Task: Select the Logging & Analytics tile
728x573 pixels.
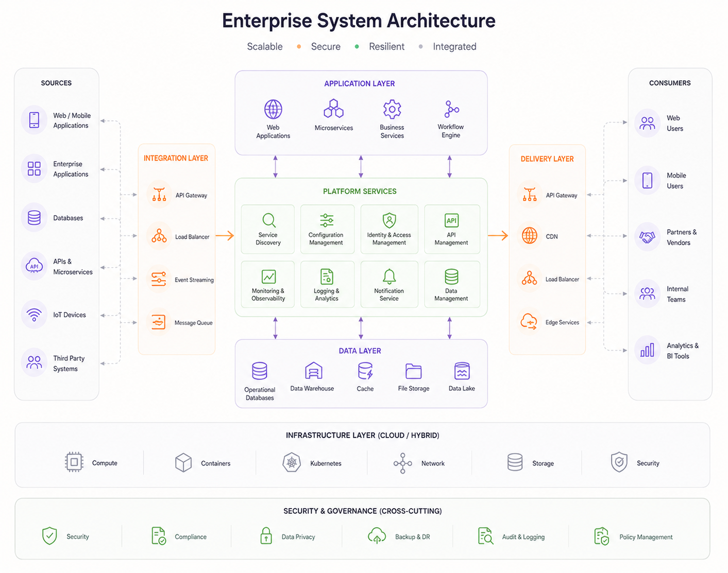Action: 327,284
